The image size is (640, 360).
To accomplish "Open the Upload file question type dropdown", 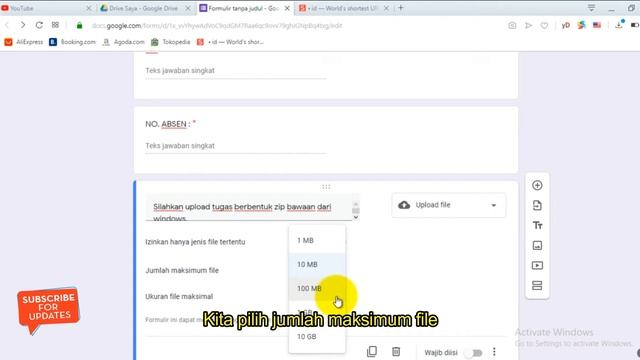I will pos(449,205).
